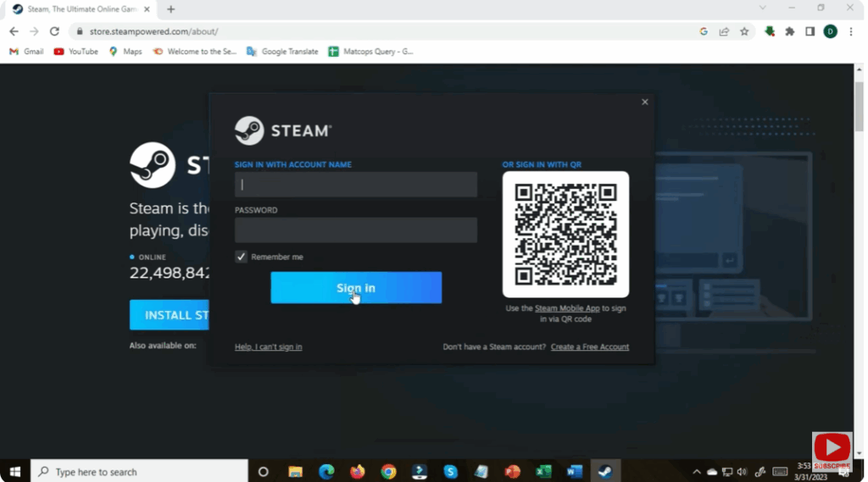Close the Steam sign-in dialog
The width and height of the screenshot is (868, 482).
pos(645,102)
